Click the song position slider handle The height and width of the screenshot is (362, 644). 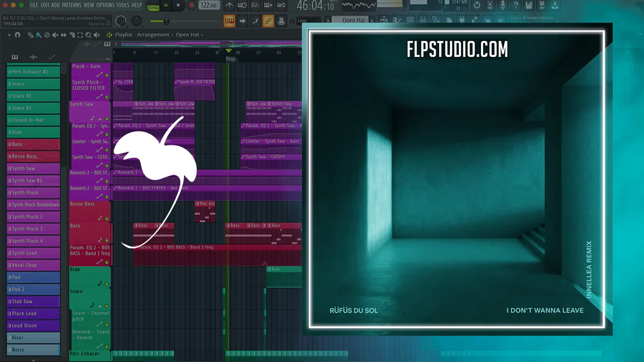pyautogui.click(x=166, y=21)
